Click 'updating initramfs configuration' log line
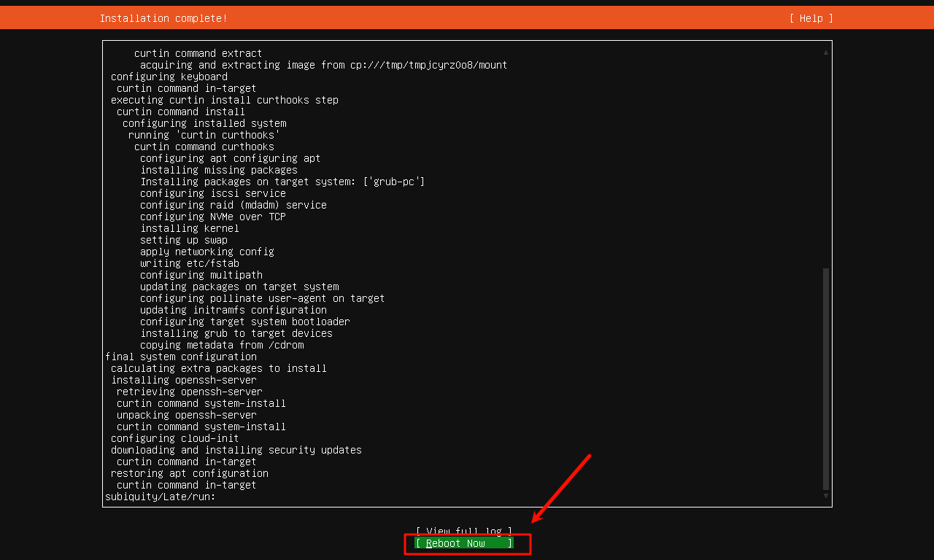Screen dimensions: 934x560 tap(233, 310)
